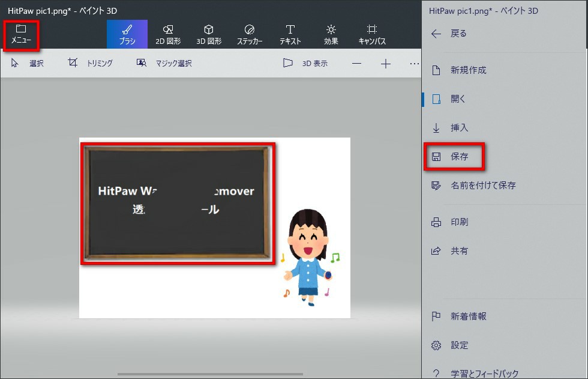Viewport: 588px width, 379px height.
Task: Click the horizontal scrollbar below canvas
Action: click(x=210, y=374)
